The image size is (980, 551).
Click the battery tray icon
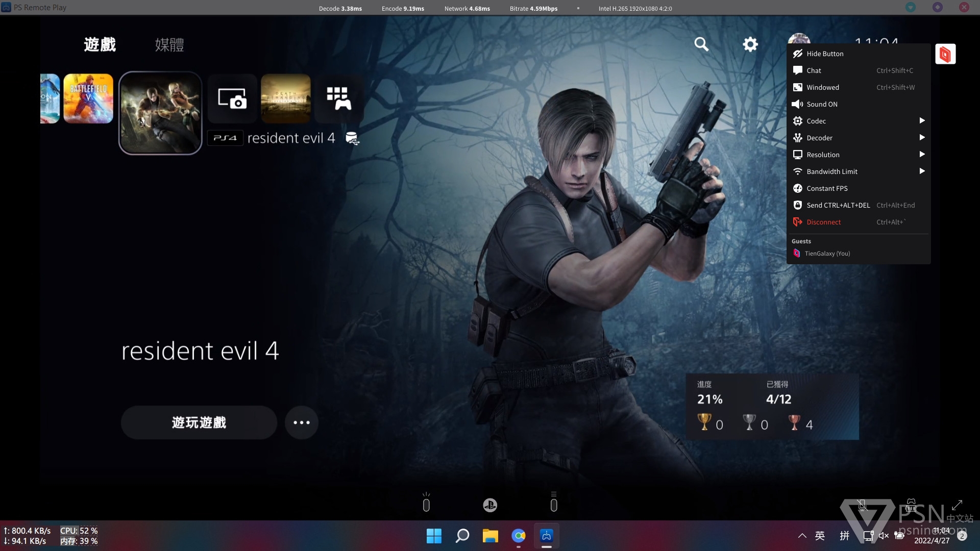[899, 536]
